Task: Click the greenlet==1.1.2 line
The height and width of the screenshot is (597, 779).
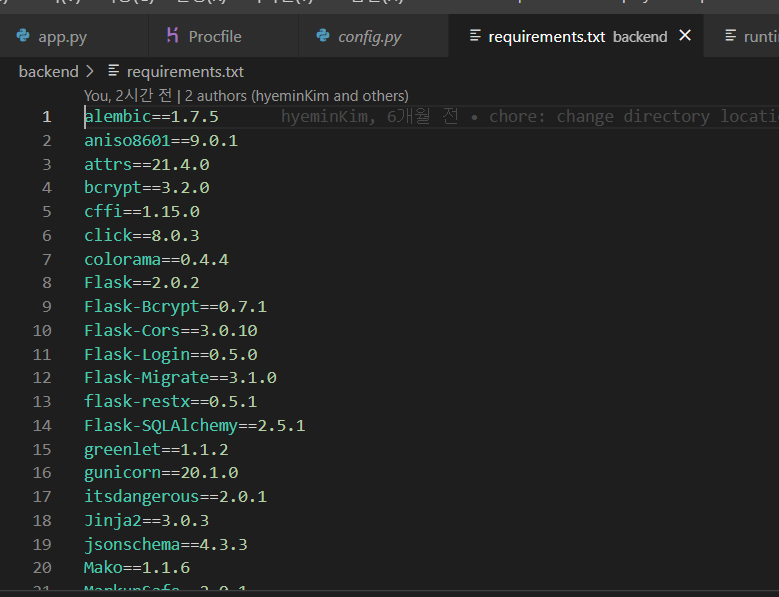Action: tap(156, 449)
